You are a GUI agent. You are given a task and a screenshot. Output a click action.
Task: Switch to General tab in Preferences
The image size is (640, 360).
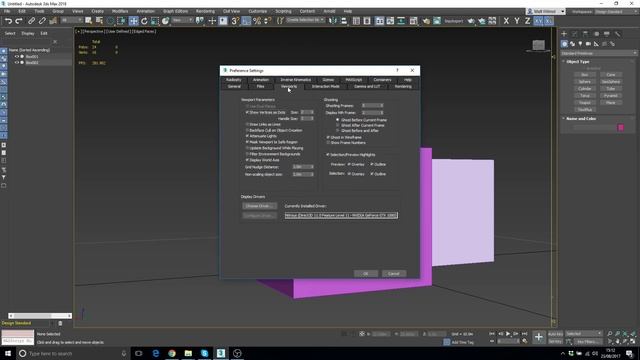pyautogui.click(x=234, y=87)
